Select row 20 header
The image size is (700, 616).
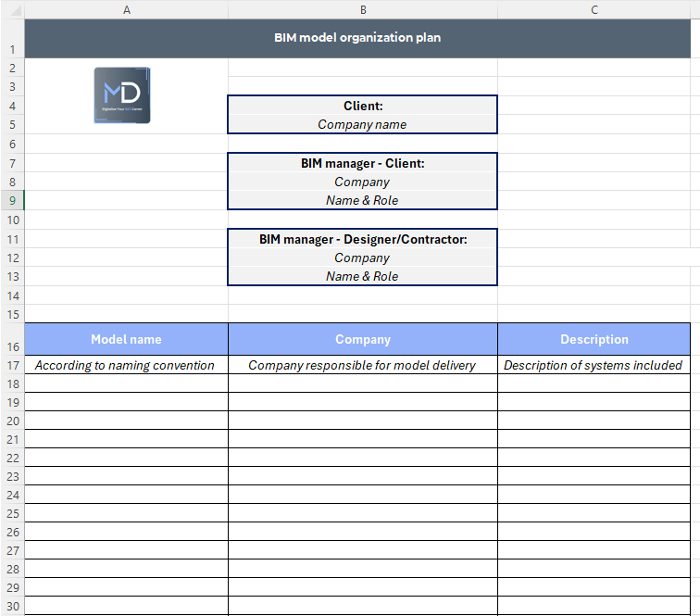pyautogui.click(x=13, y=421)
